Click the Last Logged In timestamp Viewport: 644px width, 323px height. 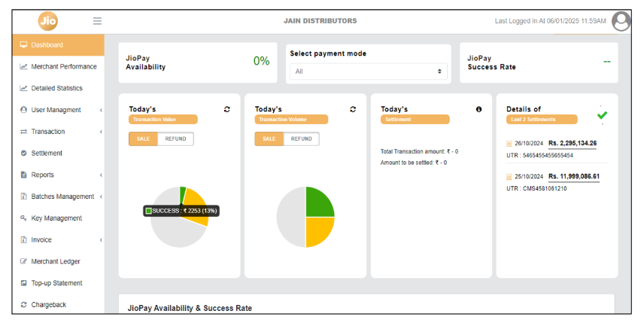click(551, 21)
